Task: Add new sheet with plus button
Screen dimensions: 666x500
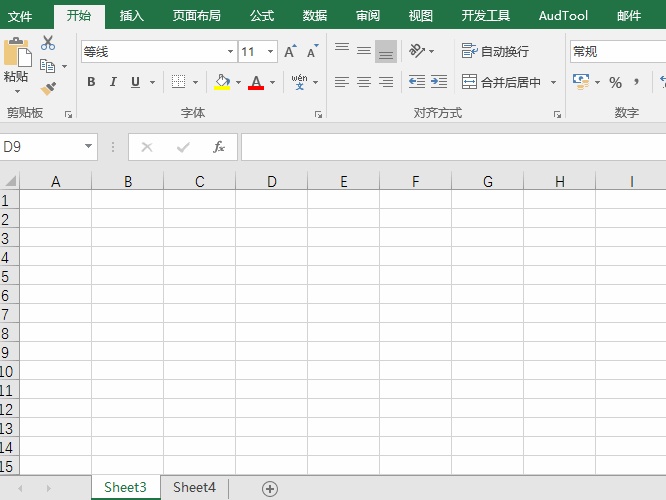Action: coord(270,489)
